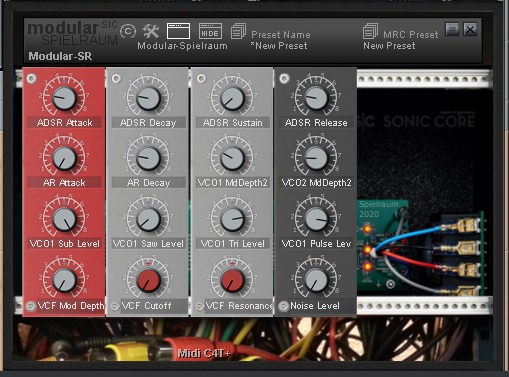Click top screw of ADSR Sustain module
The height and width of the screenshot is (377, 509).
[x=201, y=78]
